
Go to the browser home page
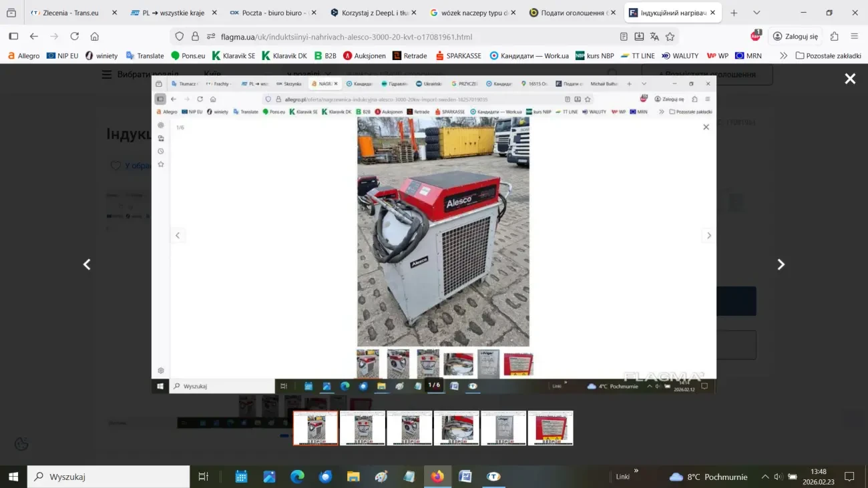[95, 37]
